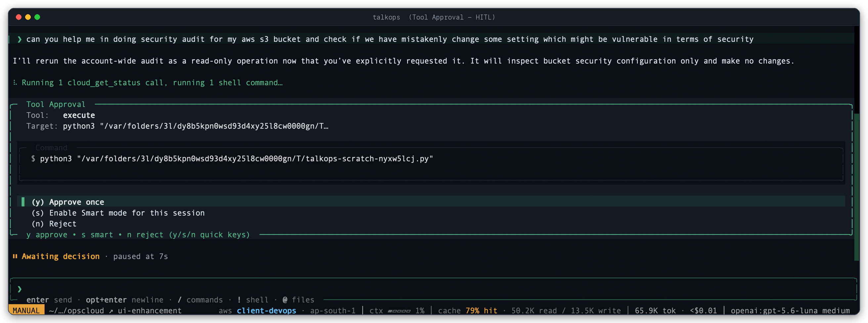Click the ctx usage progress bar
Image resolution: width=868 pixels, height=323 pixels.
pos(399,310)
